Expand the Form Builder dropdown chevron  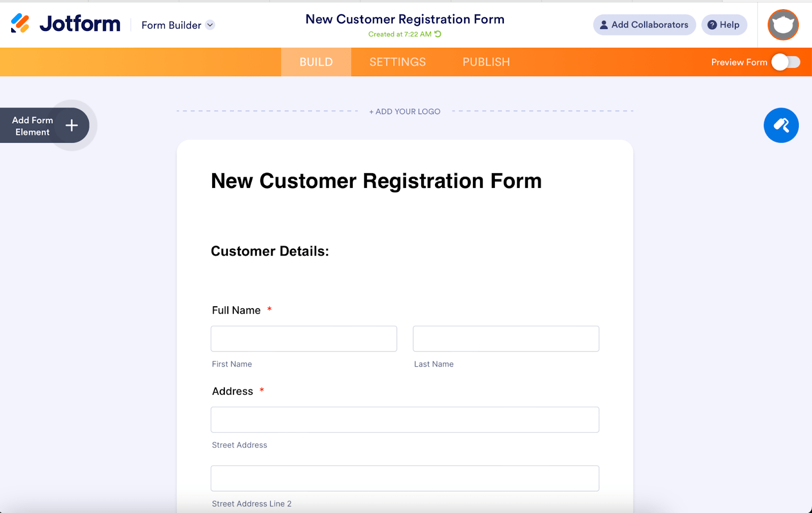coord(210,25)
